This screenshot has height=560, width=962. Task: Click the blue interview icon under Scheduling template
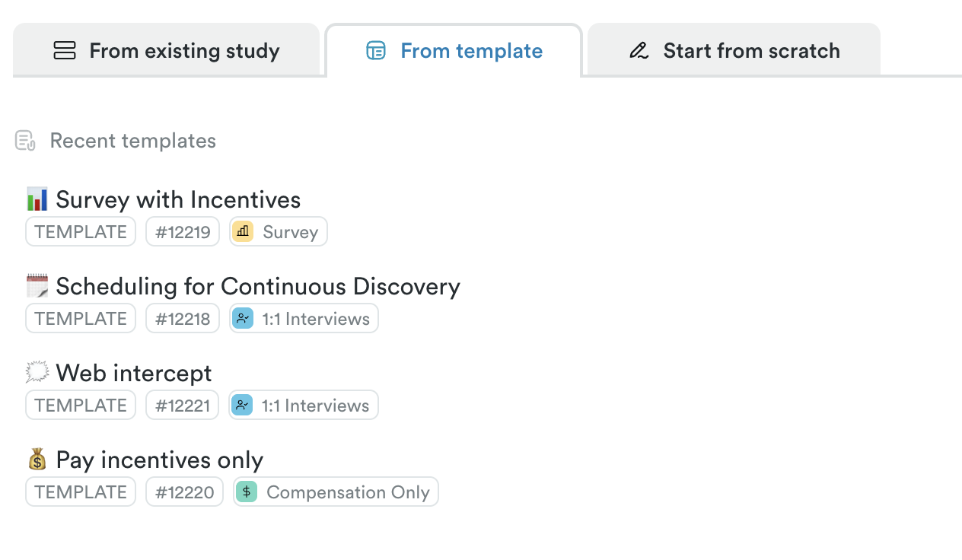pos(243,318)
